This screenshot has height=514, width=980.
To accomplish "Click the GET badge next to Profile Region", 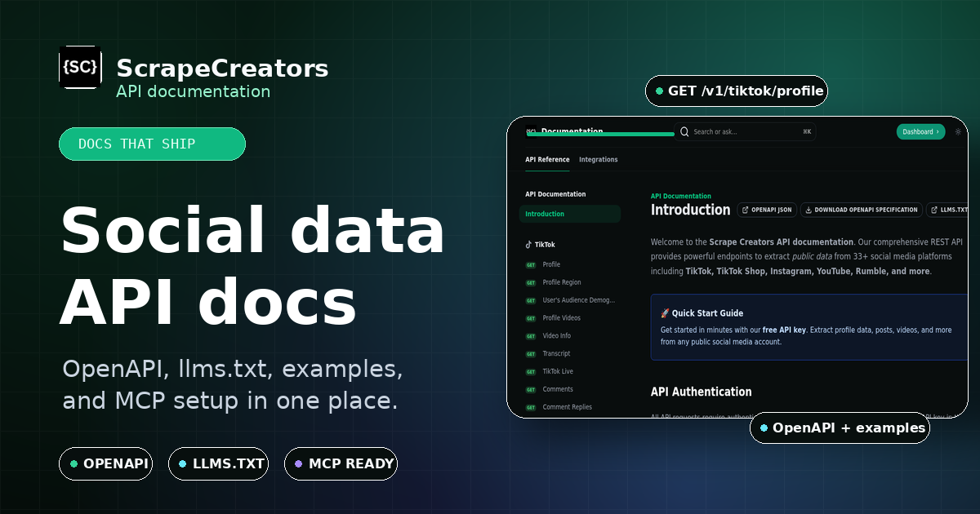I will [x=531, y=283].
